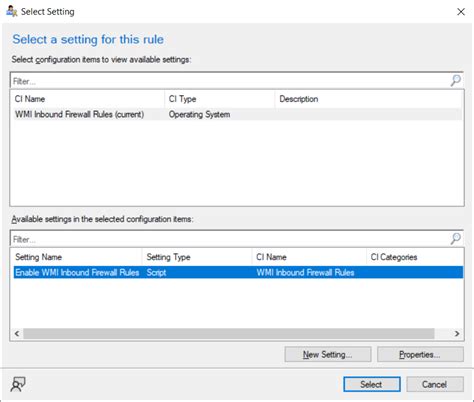Click the magnifier icon in the available settings filter

pos(456,239)
